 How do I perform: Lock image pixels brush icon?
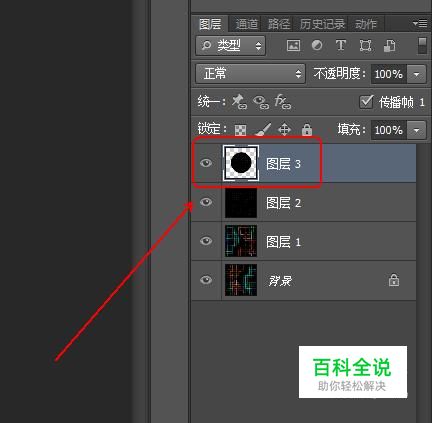click(x=263, y=129)
